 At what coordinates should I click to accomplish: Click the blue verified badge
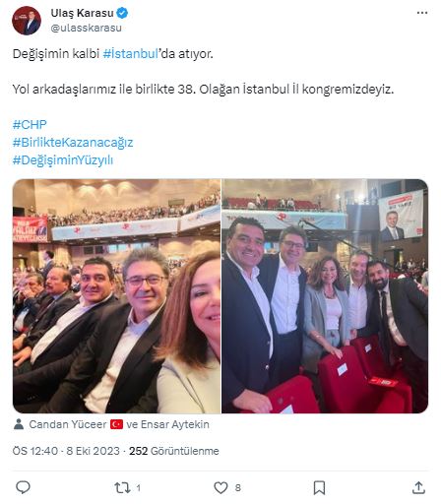click(x=122, y=13)
